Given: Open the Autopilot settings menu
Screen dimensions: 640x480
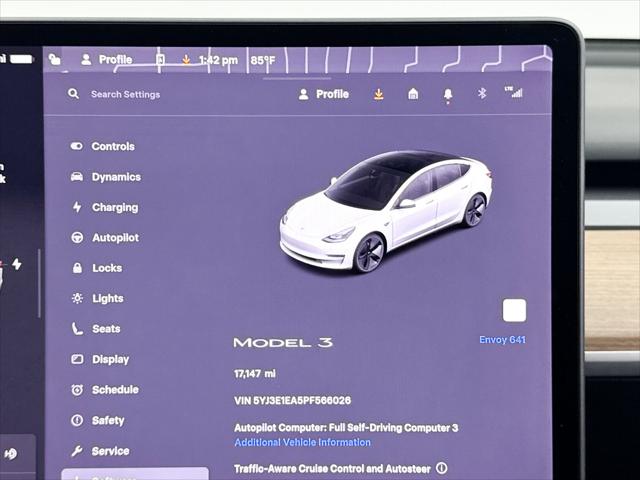Looking at the screenshot, I should click(105, 238).
